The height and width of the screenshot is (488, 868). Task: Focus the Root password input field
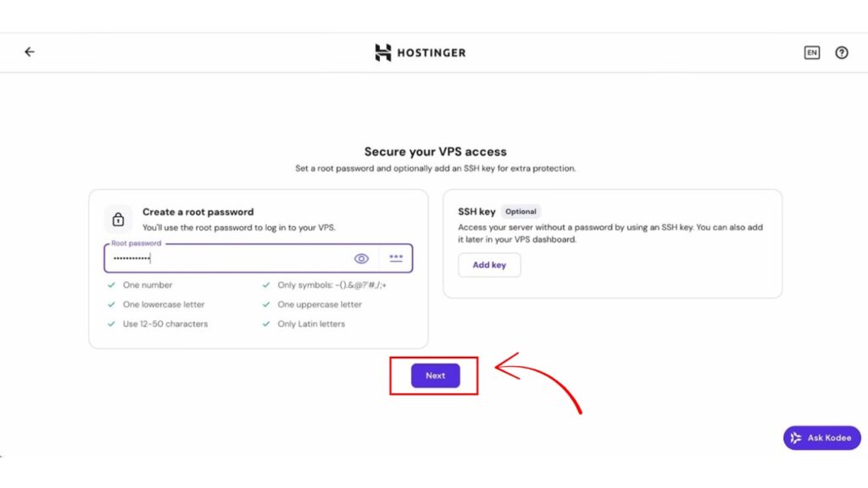pyautogui.click(x=229, y=259)
